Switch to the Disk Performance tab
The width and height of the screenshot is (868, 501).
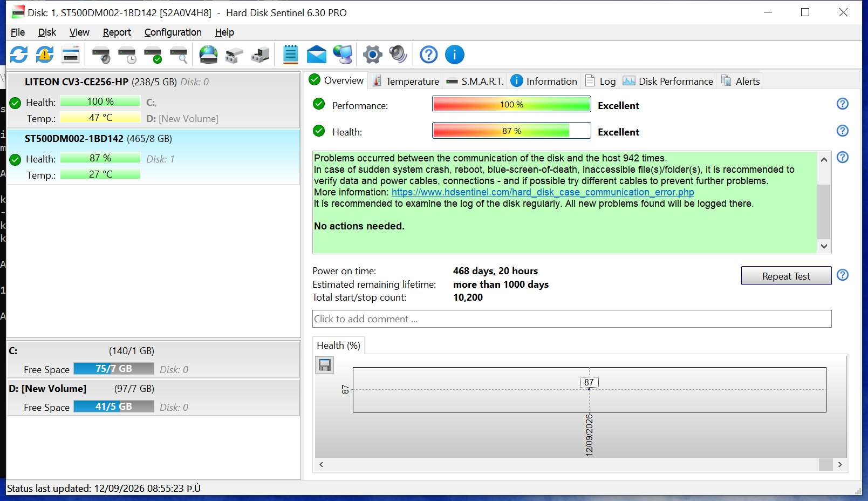coord(668,81)
